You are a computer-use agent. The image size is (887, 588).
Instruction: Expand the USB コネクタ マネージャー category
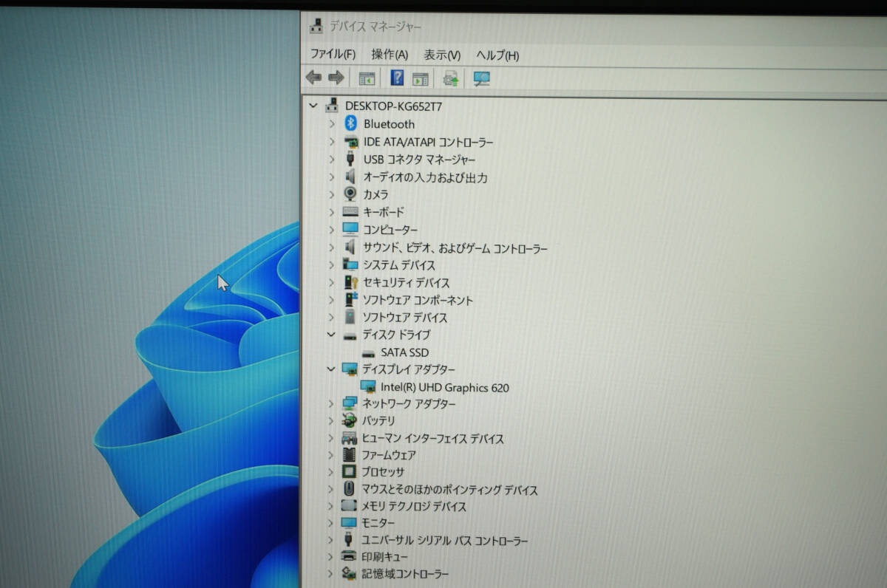click(332, 160)
